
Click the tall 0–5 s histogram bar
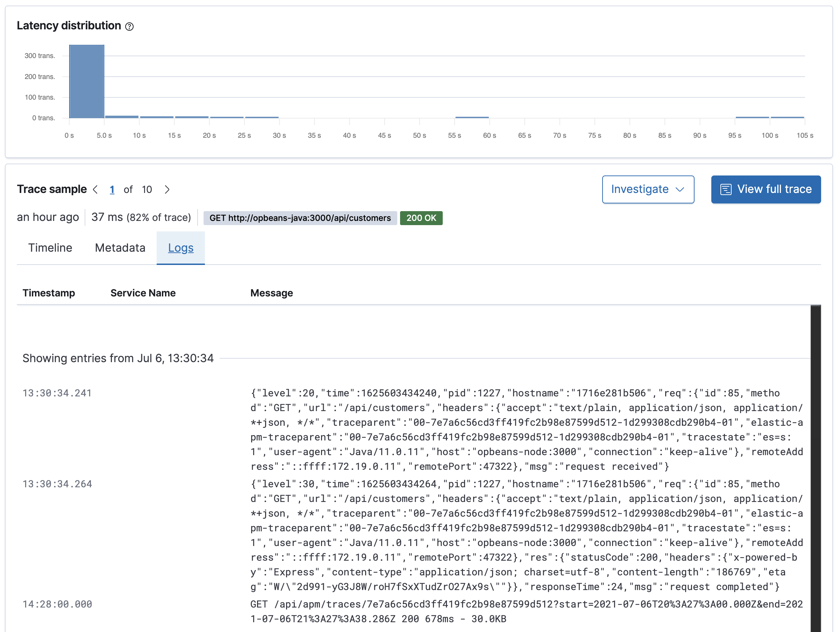pos(87,81)
